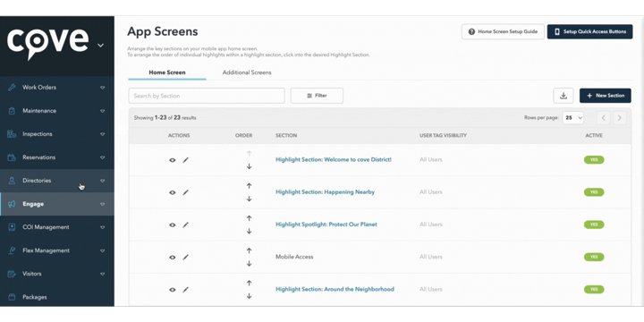
Task: View the Welcome to cove District section
Action: [x=173, y=160]
